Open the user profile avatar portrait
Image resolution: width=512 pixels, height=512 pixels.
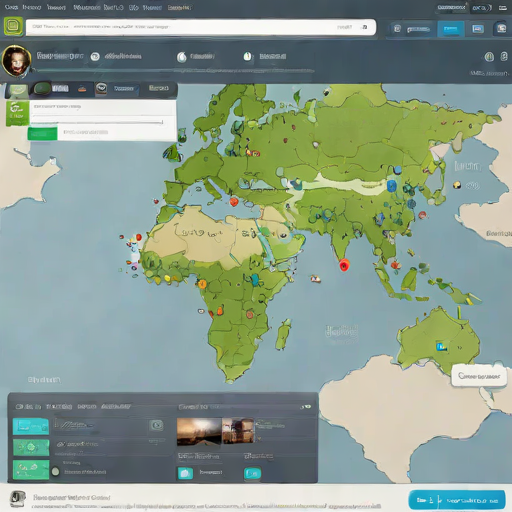tap(16, 61)
